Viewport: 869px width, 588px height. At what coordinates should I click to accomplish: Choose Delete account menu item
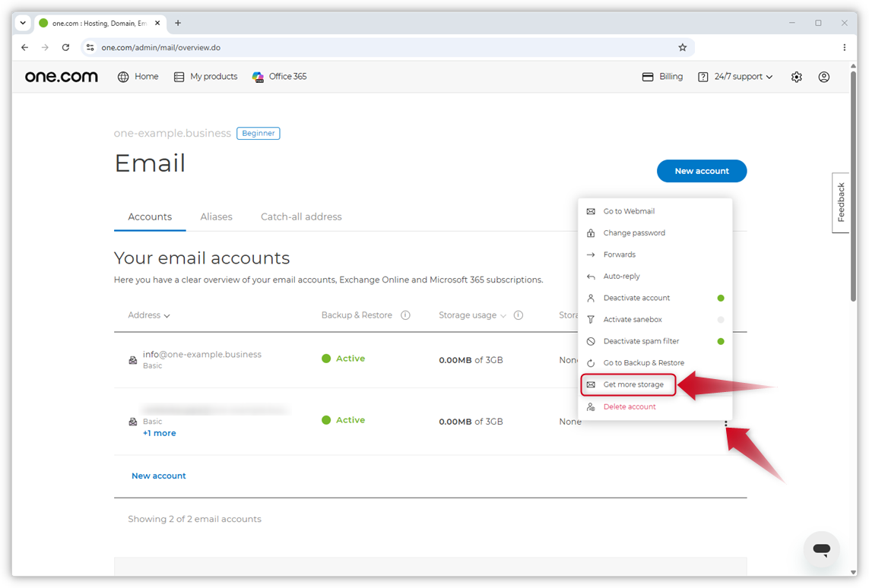click(x=655, y=406)
